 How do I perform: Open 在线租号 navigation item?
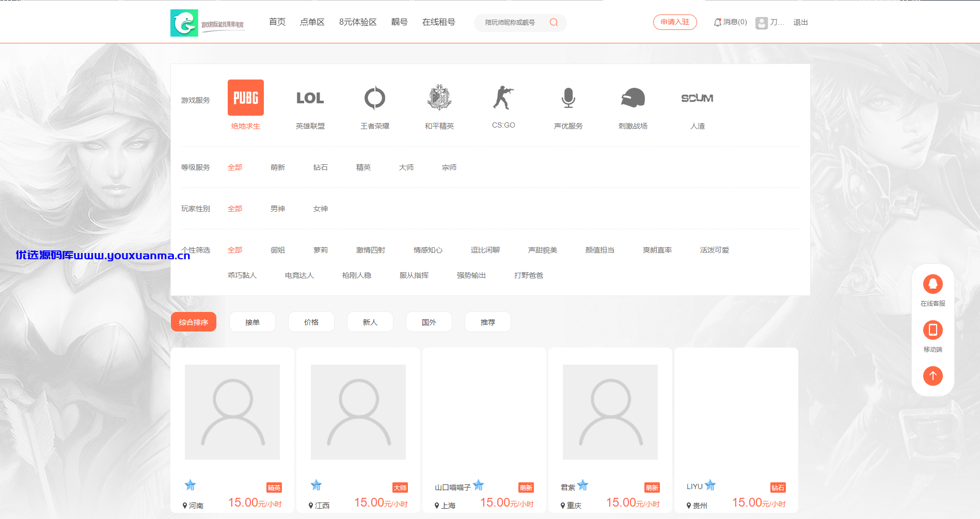coord(439,22)
